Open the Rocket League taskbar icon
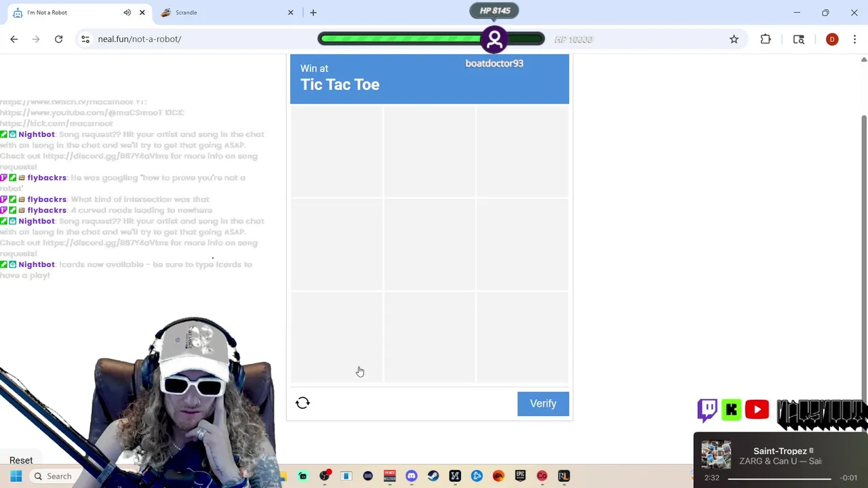Screen dimensions: 868x488 [564, 476]
